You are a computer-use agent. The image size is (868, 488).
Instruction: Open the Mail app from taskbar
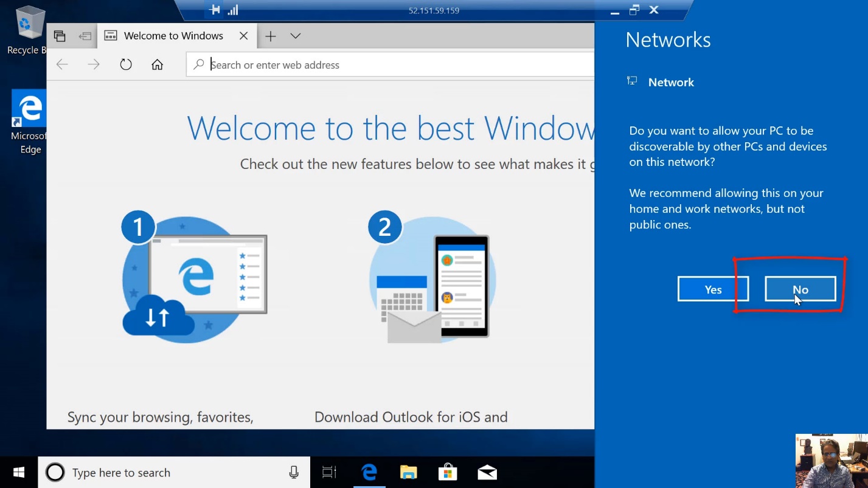click(x=487, y=472)
